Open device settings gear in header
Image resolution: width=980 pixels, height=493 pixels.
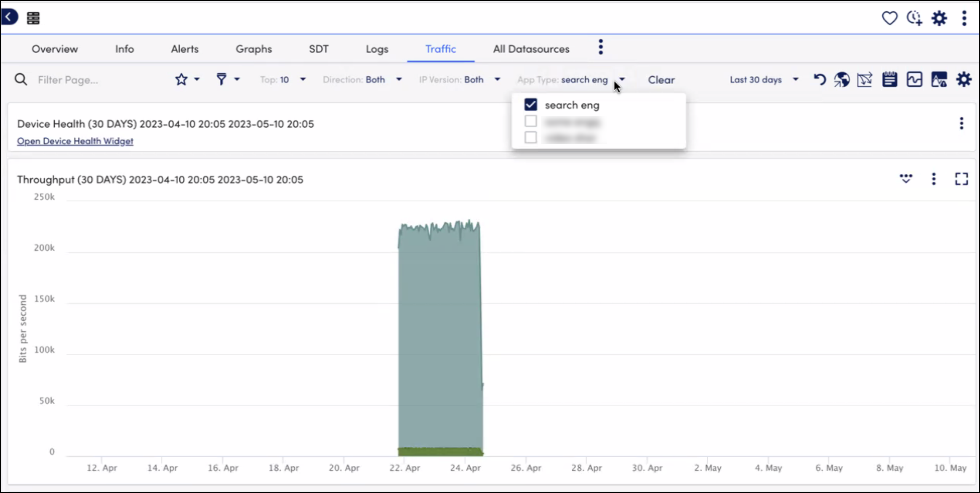pyautogui.click(x=939, y=18)
